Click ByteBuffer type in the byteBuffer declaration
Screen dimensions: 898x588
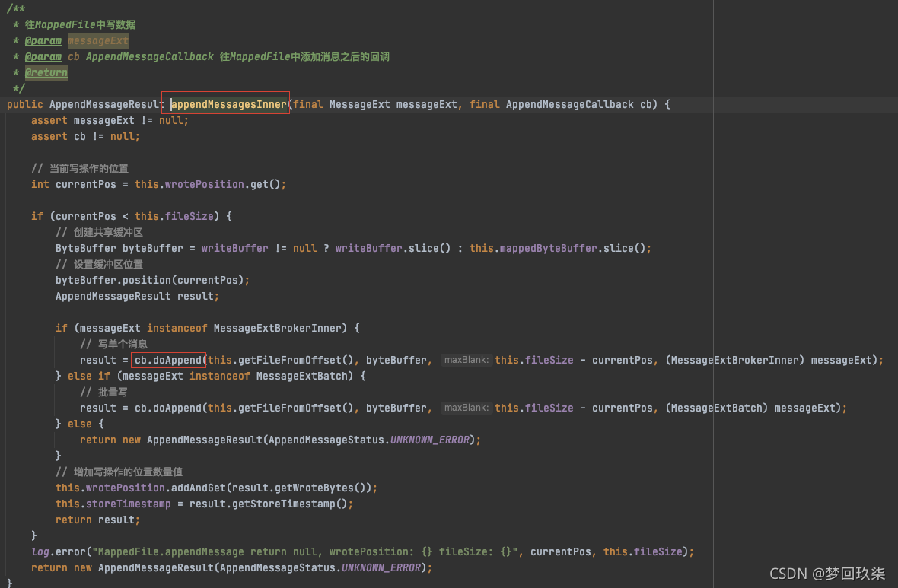tap(86, 248)
